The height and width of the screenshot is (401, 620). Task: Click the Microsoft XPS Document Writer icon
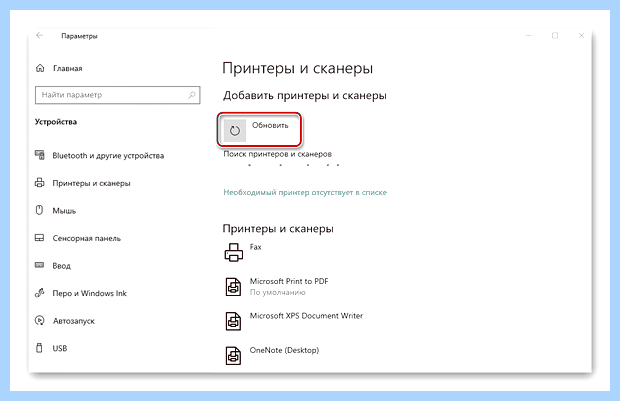[233, 321]
